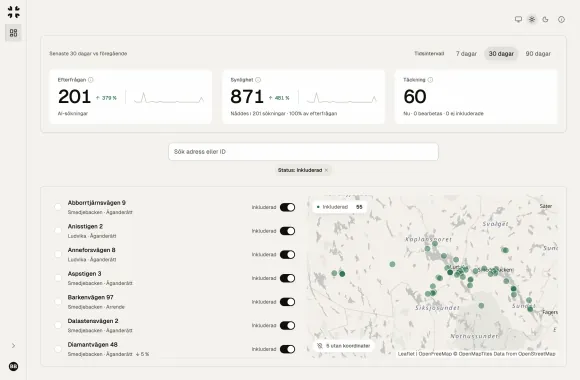
Task: Select the Barkenvägen 97 row checkbox
Action: pos(58,302)
